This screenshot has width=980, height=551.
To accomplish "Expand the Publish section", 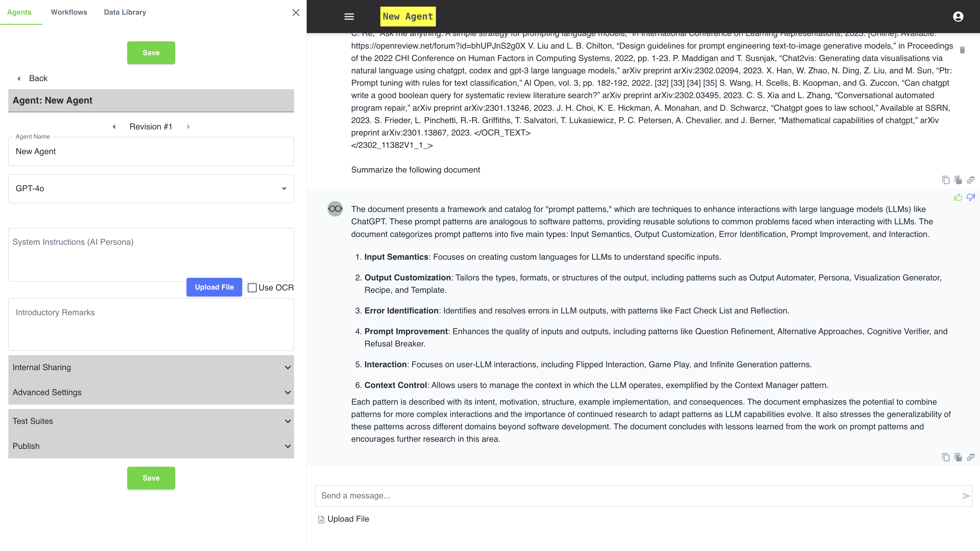I will 151,446.
